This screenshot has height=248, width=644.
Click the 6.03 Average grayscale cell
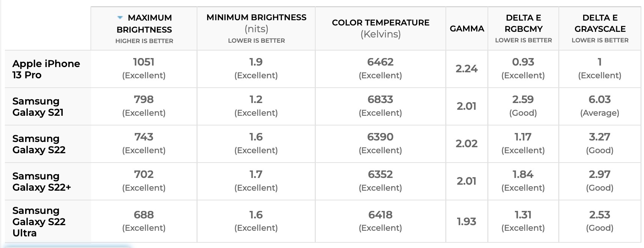click(600, 106)
